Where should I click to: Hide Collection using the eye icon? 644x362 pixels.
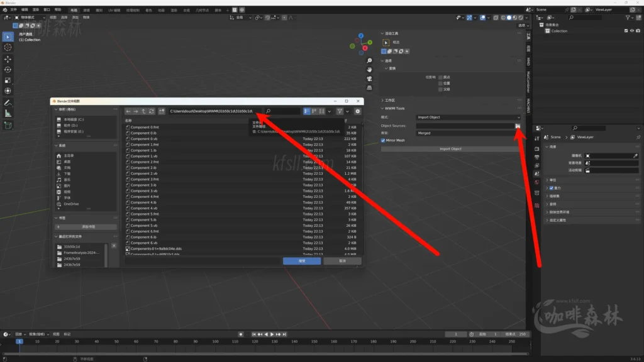tap(631, 31)
